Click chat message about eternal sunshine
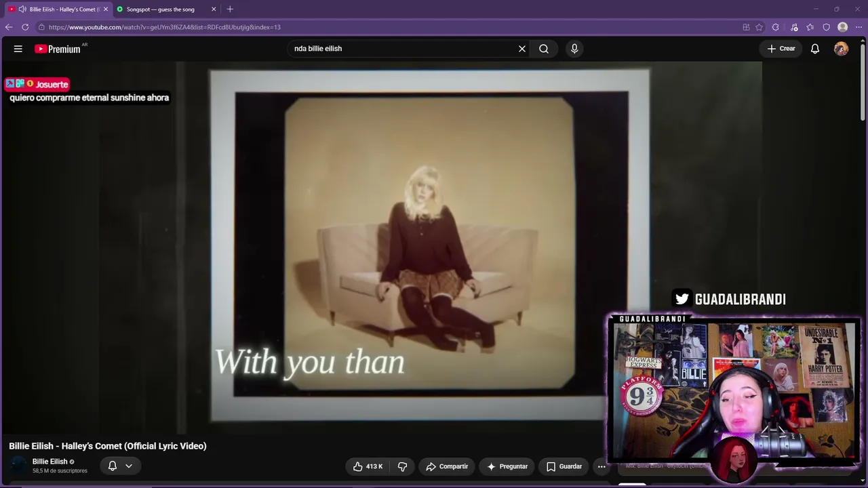The image size is (868, 488). (x=89, y=98)
